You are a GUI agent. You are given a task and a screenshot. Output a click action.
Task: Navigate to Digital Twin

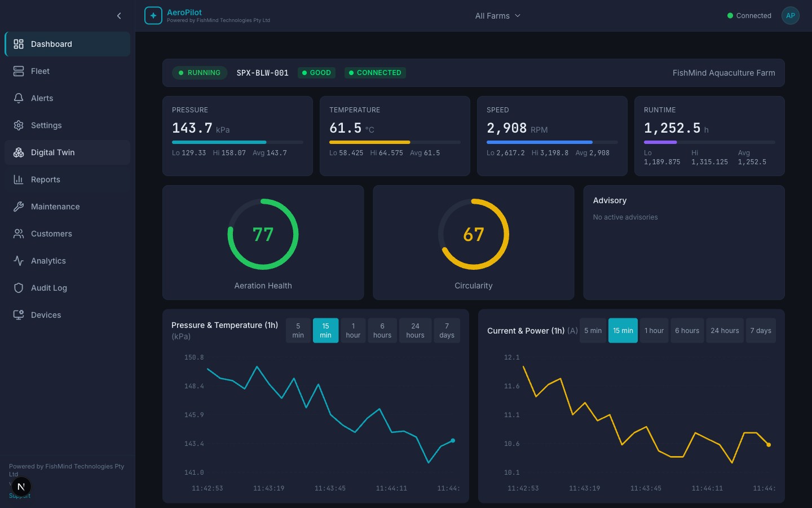tap(67, 152)
